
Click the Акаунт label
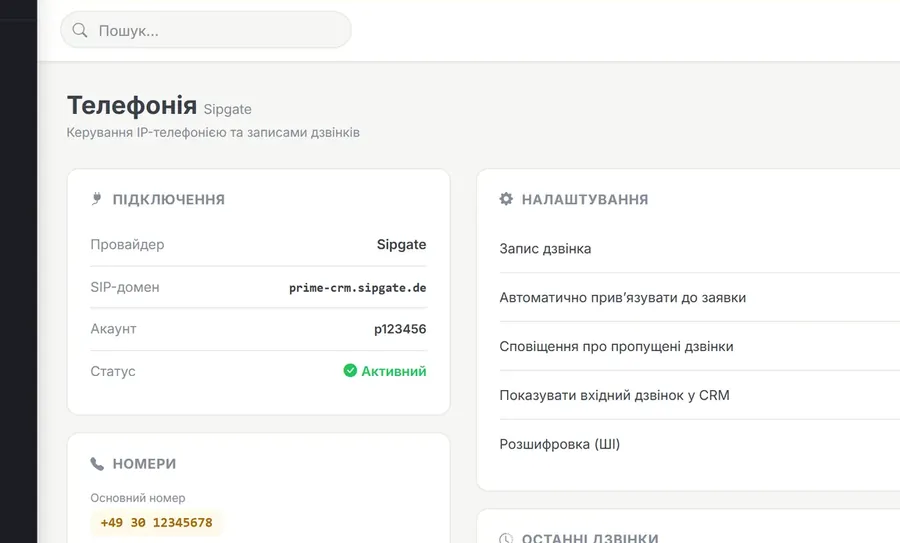coord(113,329)
